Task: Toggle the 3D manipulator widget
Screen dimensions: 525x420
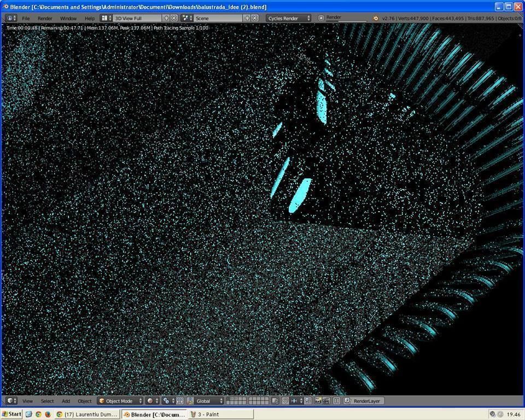Action: [190, 400]
